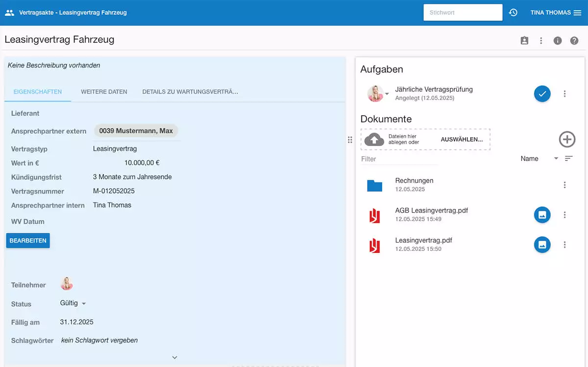Open more options for Rechnungen folder
The height and width of the screenshot is (367, 588).
564,185
